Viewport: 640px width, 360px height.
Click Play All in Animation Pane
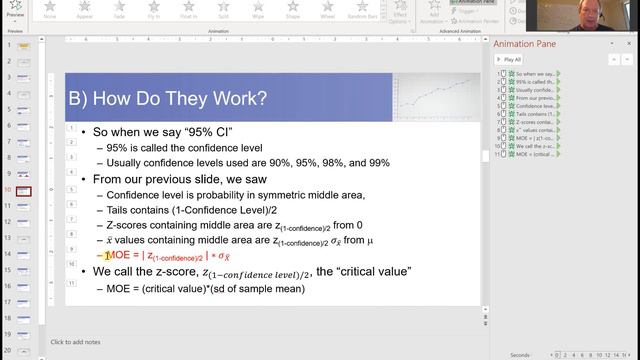tap(509, 60)
